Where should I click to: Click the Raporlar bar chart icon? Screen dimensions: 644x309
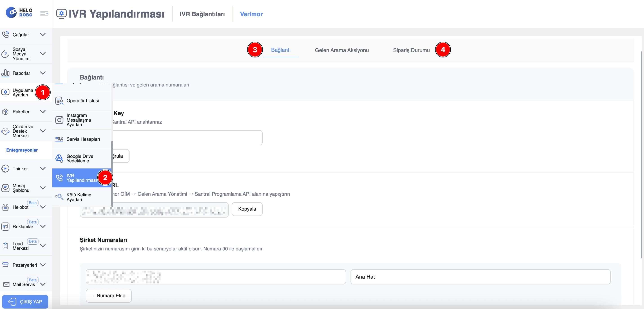5,73
